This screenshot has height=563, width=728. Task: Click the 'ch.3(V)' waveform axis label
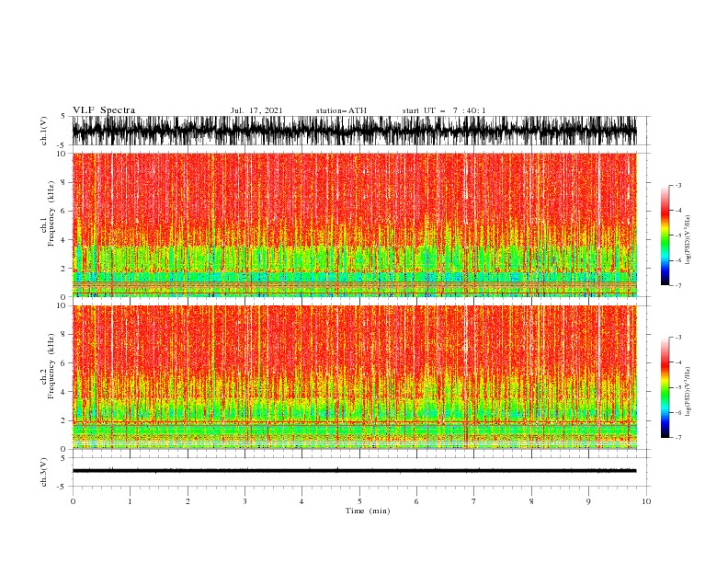tap(44, 472)
